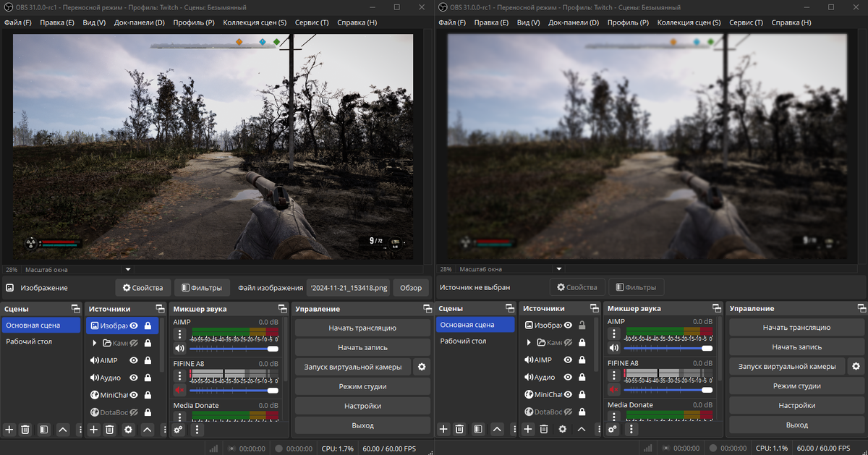The image size is (868, 455).
Task: Click Начать запись in the left window
Action: [362, 347]
